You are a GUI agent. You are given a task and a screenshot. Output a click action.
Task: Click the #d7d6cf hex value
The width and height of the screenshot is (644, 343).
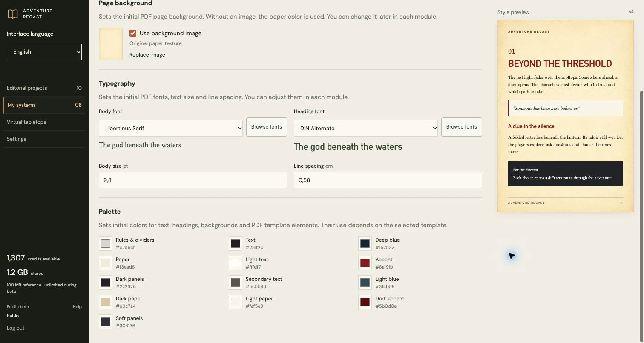[125, 247]
